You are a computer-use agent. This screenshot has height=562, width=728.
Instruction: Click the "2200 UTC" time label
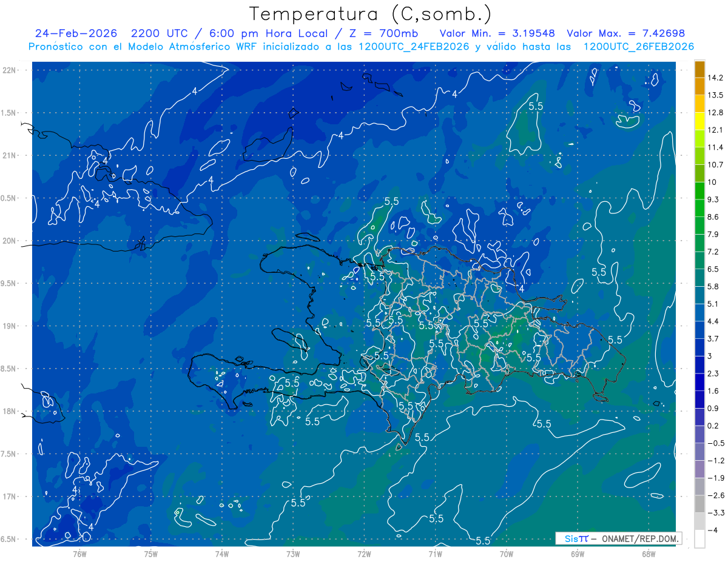click(160, 33)
